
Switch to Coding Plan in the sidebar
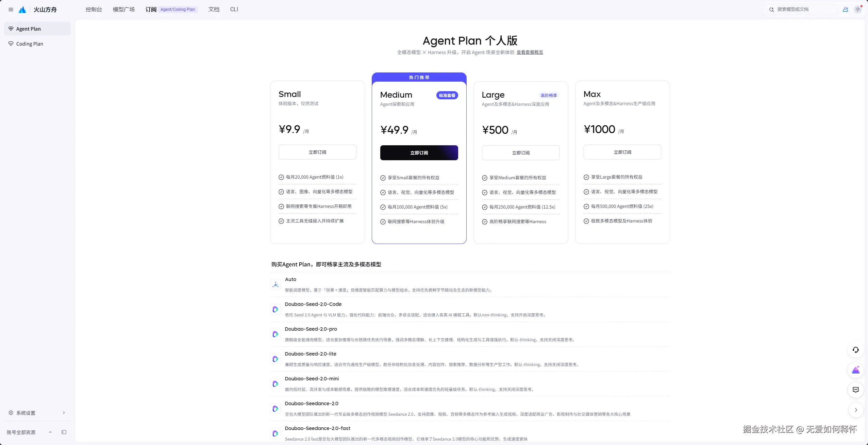click(37, 44)
